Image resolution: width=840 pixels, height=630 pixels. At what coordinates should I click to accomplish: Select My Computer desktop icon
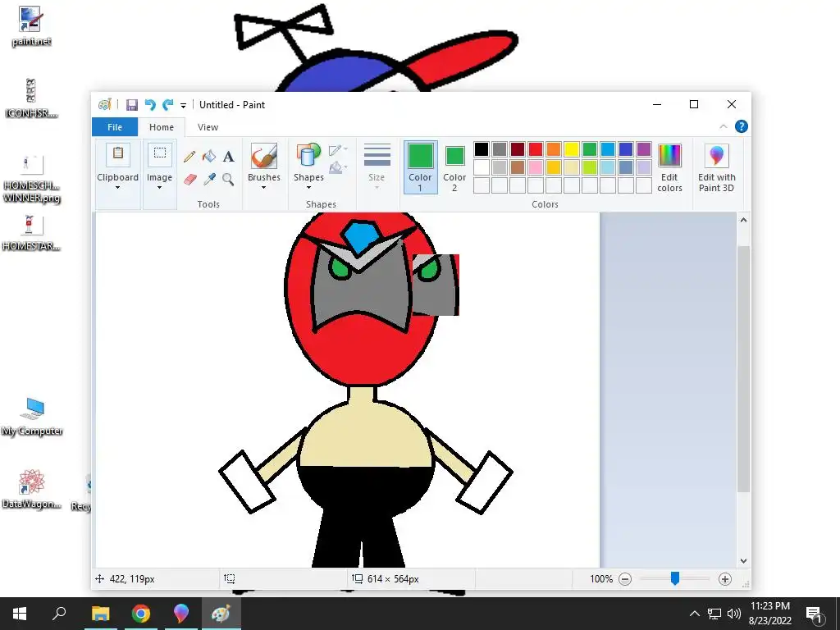point(32,417)
